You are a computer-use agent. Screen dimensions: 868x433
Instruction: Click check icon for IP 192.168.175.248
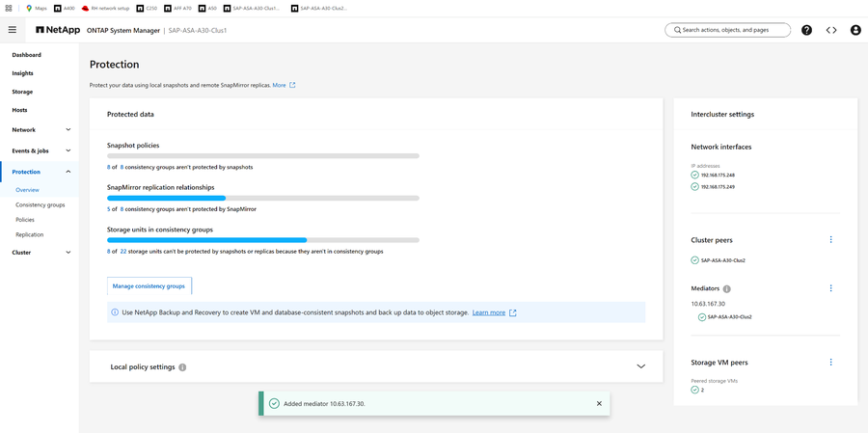point(694,175)
